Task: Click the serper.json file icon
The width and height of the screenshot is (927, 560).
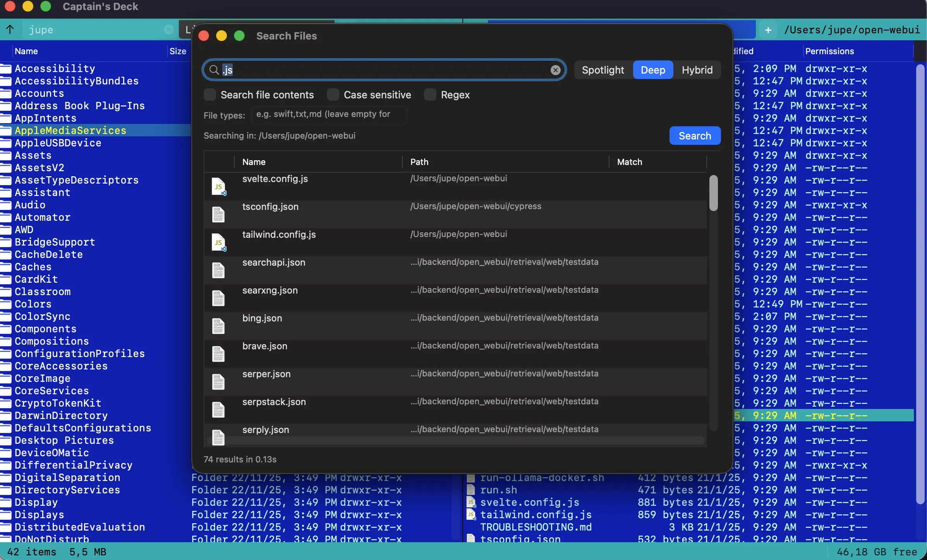Action: click(x=218, y=381)
